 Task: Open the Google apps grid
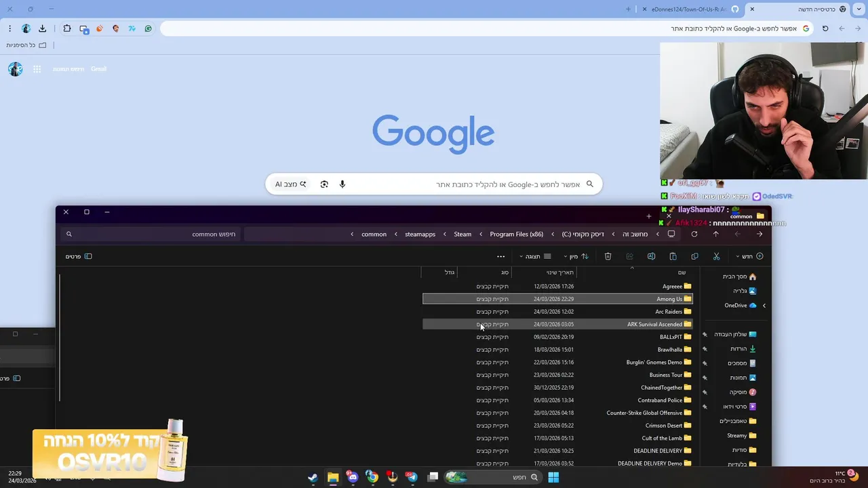tap(37, 69)
